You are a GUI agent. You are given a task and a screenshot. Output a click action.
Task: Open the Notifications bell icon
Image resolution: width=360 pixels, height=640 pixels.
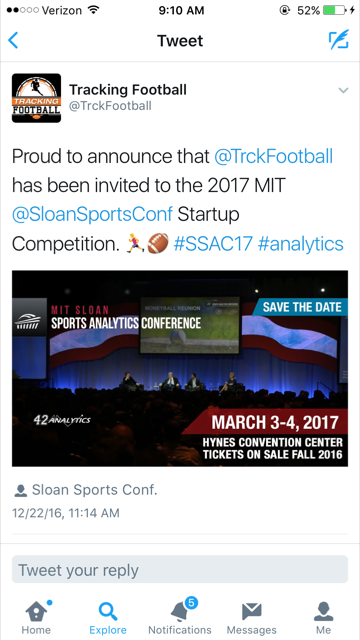(180, 616)
